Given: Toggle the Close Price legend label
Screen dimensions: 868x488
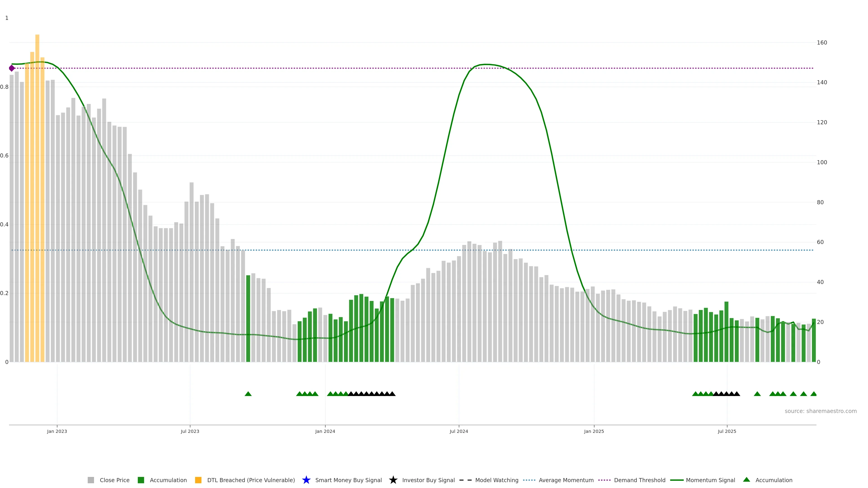Looking at the screenshot, I should click(x=115, y=480).
